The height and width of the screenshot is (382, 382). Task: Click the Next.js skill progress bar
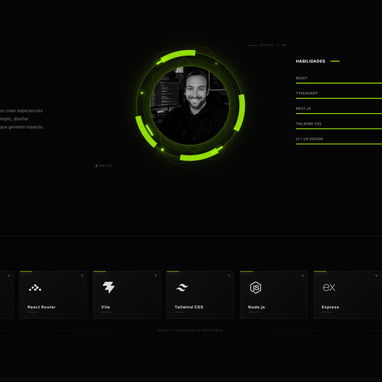[339, 114]
